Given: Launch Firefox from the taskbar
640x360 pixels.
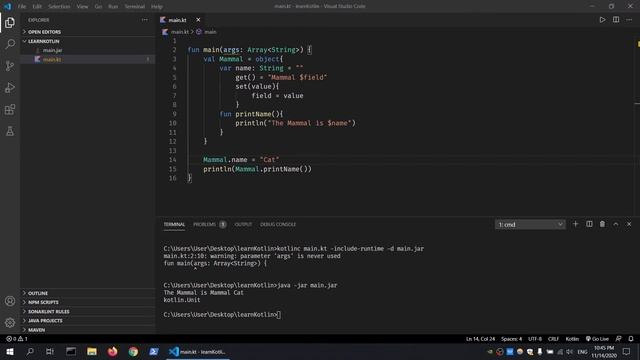Looking at the screenshot, I should tap(112, 351).
